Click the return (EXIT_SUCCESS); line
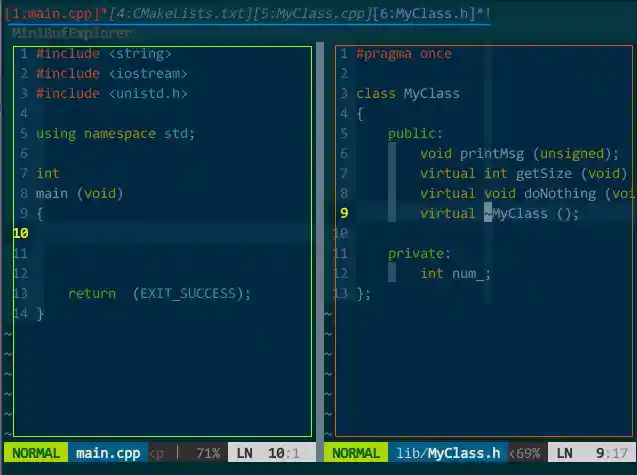The image size is (637, 475). tap(159, 293)
